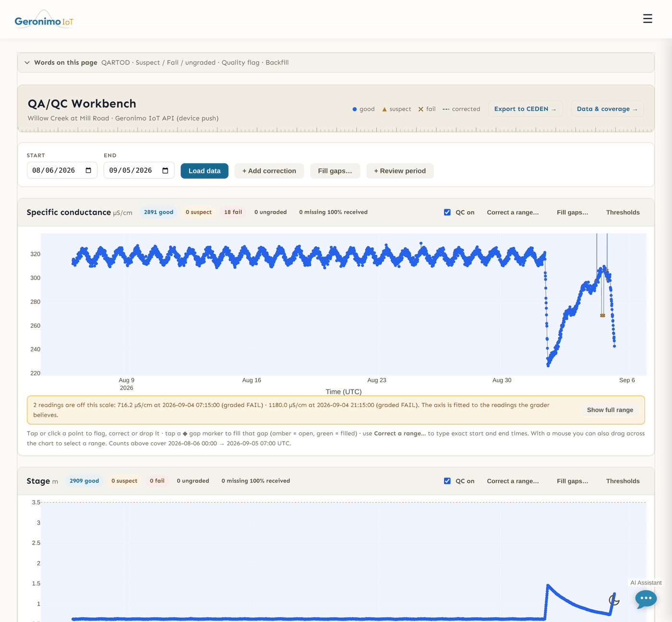Open the Data & coverage link
672x622 pixels.
tap(607, 109)
